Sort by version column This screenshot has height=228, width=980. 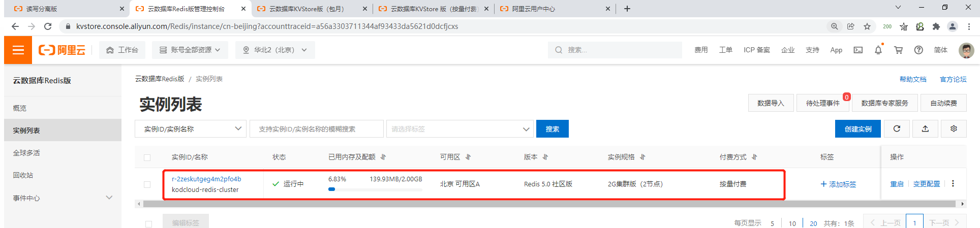coord(545,157)
